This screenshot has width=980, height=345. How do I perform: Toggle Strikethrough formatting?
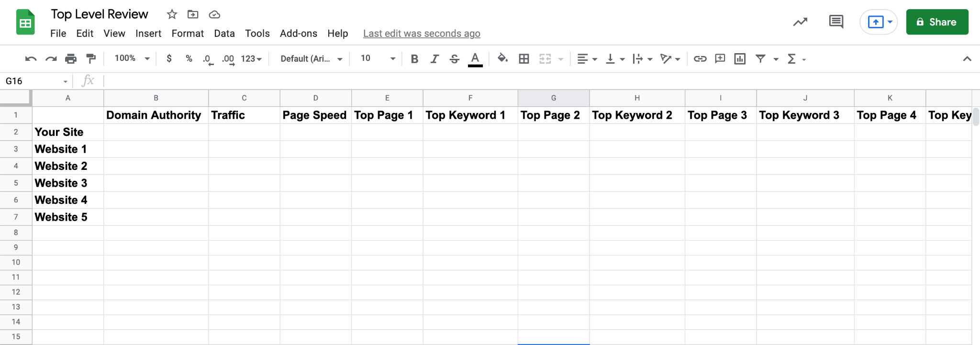[455, 59]
